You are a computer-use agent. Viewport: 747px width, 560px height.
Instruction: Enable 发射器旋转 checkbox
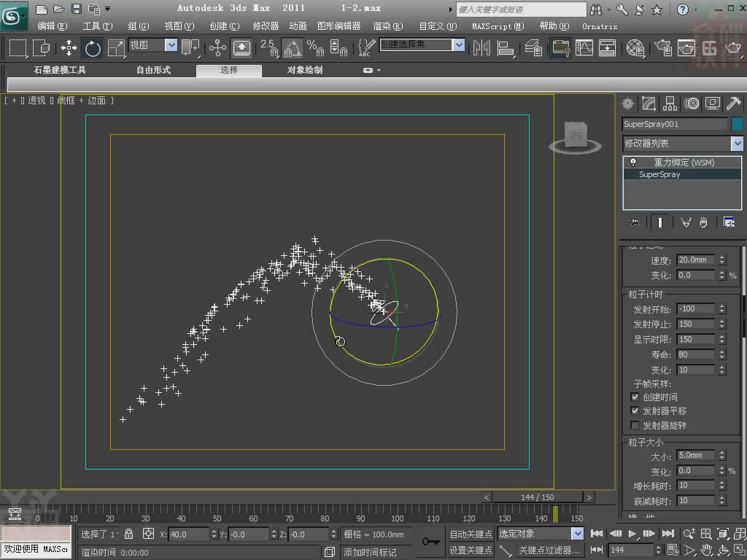[x=635, y=425]
